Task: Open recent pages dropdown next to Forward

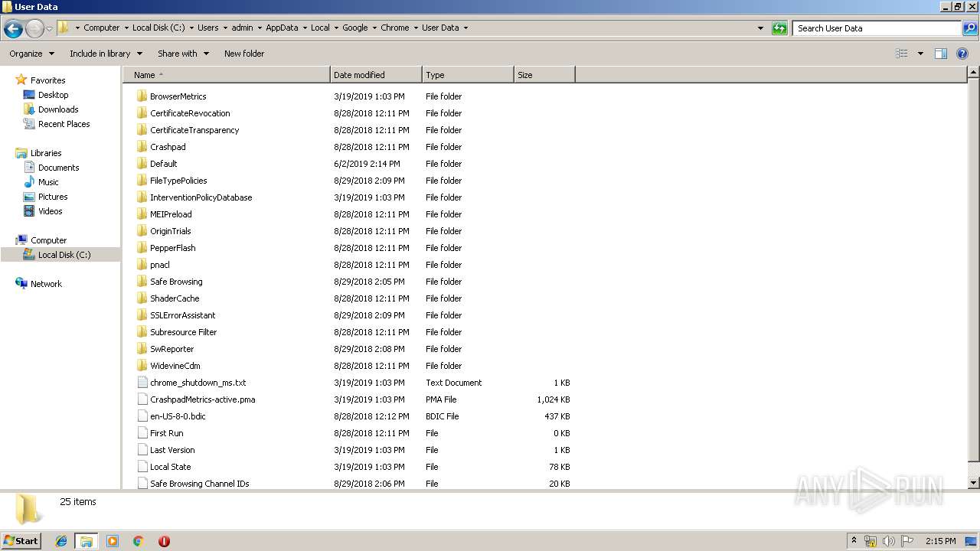Action: 50,29
